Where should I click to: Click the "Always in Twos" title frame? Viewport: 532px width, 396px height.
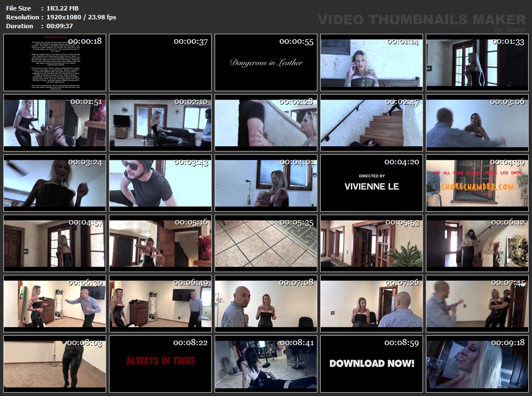[160, 364]
